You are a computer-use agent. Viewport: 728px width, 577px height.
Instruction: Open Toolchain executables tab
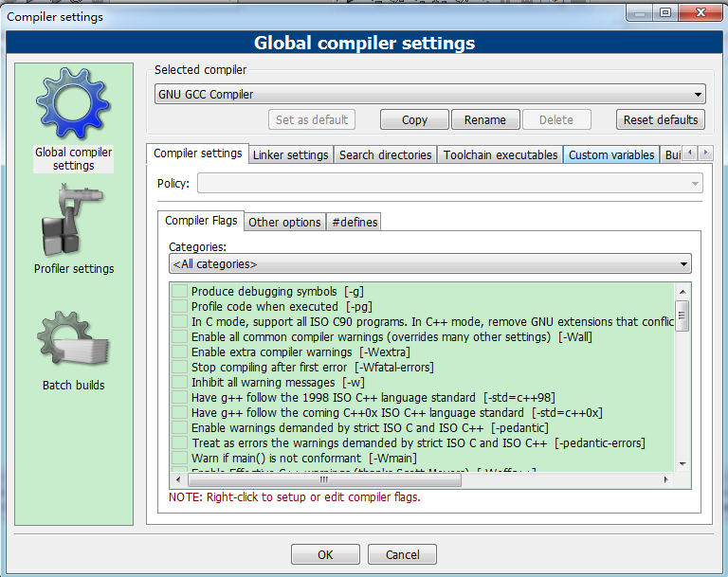coord(500,155)
